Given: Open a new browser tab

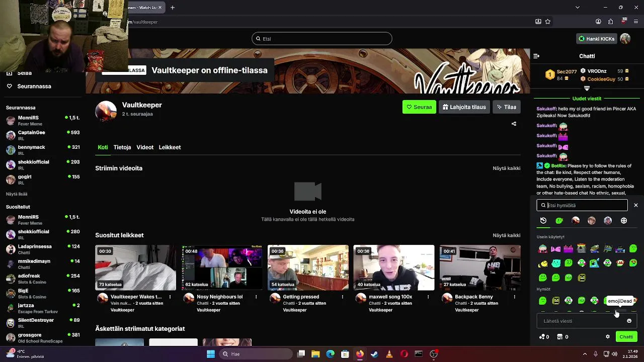Looking at the screenshot, I should tap(173, 8).
